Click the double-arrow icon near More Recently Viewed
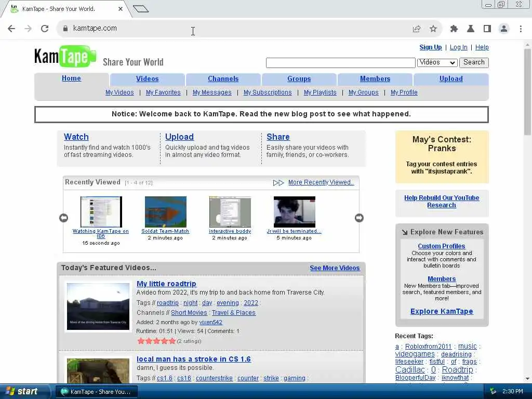 (278, 183)
